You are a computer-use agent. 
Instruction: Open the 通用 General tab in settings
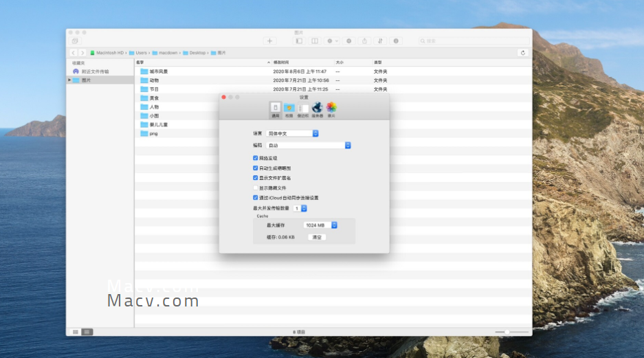click(x=276, y=110)
